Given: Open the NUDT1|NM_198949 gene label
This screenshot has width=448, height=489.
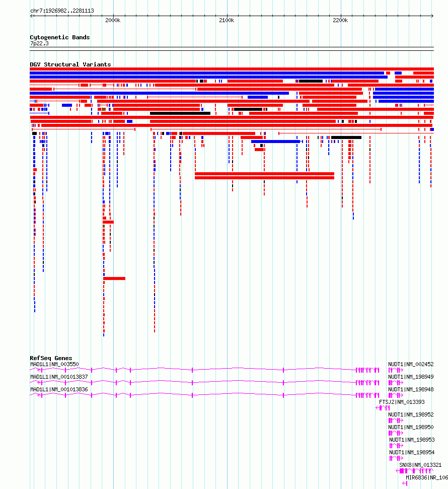Looking at the screenshot, I should click(411, 377).
